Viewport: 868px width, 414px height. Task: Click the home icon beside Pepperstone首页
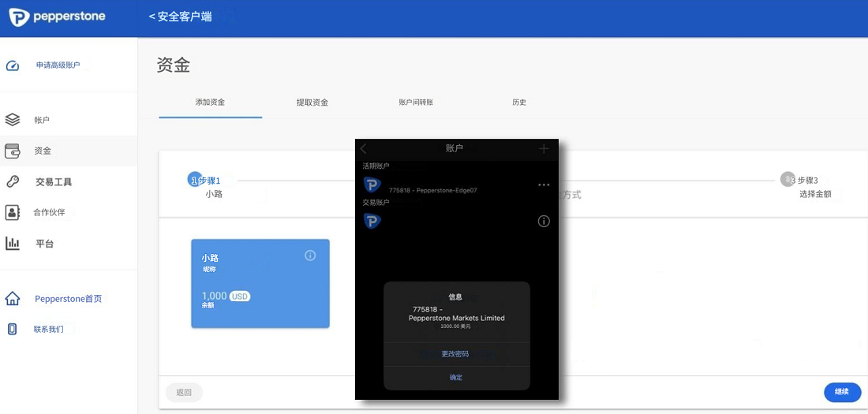coord(12,299)
